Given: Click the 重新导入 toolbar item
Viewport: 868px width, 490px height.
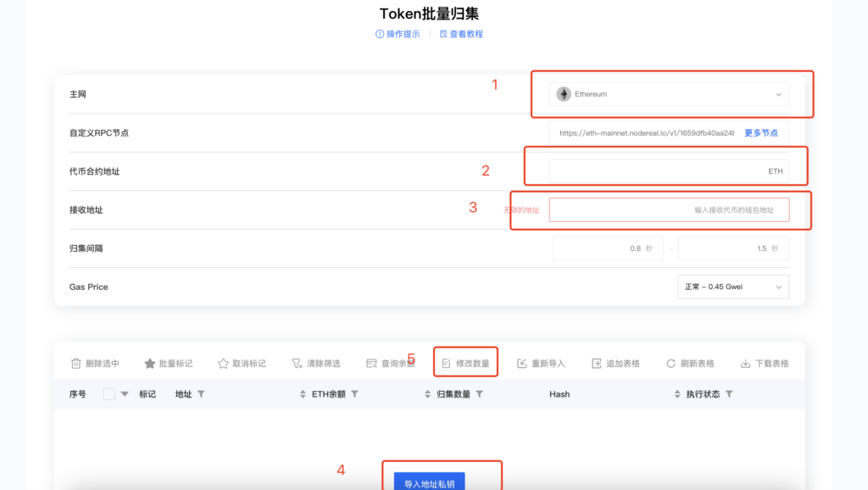Looking at the screenshot, I should pos(540,363).
